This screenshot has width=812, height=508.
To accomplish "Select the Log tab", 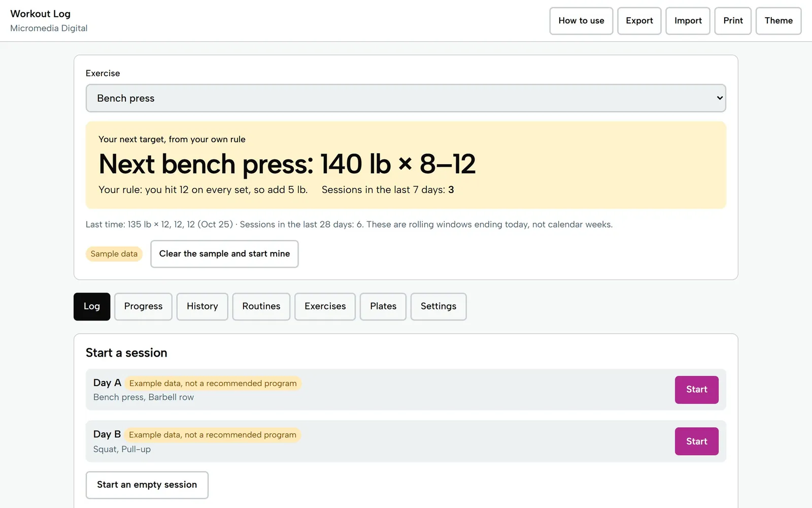I will click(92, 306).
